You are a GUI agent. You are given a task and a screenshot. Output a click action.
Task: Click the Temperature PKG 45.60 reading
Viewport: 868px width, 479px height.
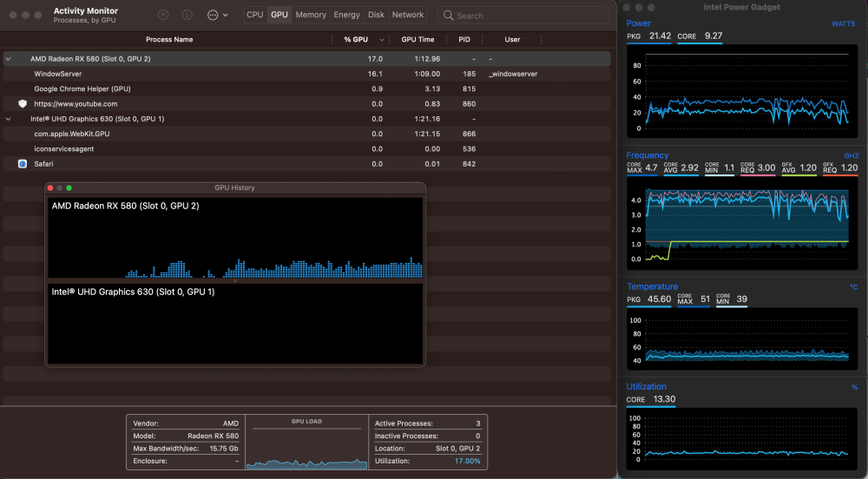click(x=648, y=299)
